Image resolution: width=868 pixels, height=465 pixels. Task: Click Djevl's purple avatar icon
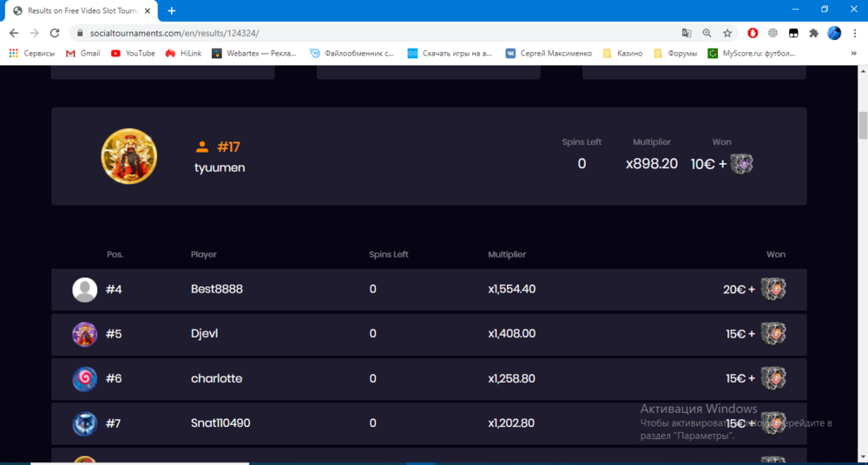point(84,334)
